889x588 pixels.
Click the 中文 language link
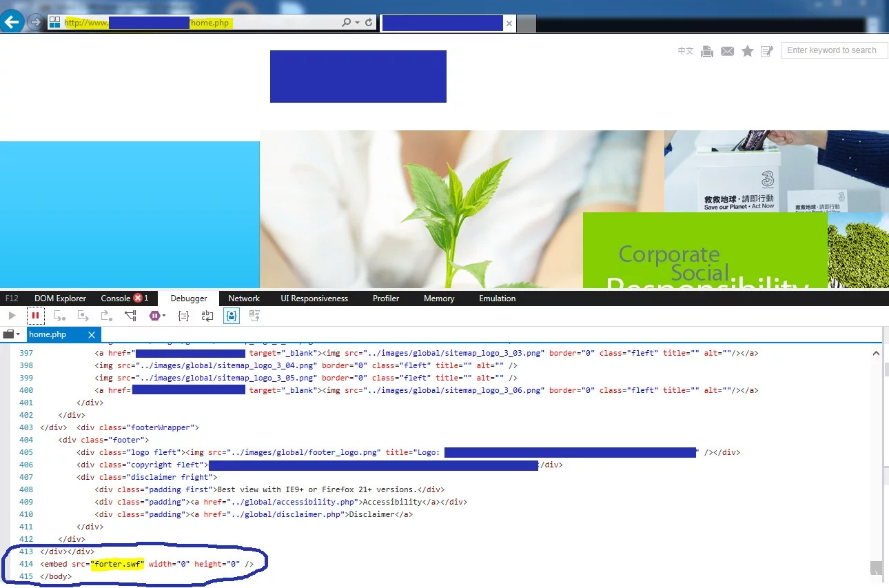click(685, 51)
